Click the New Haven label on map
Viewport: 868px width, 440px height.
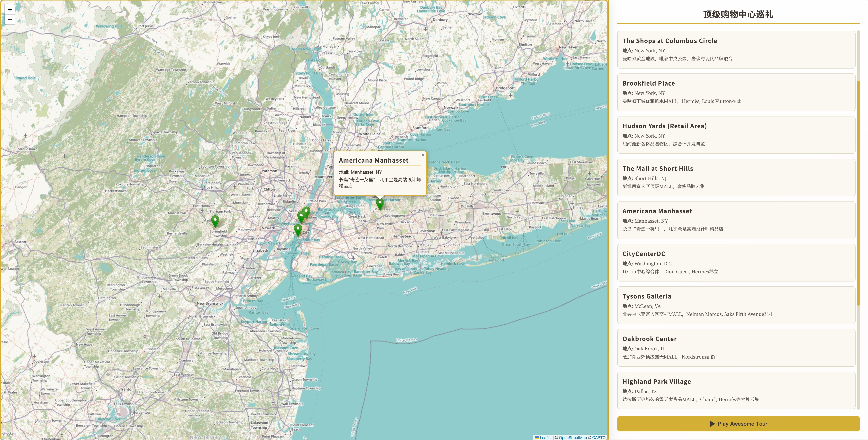coord(569,47)
